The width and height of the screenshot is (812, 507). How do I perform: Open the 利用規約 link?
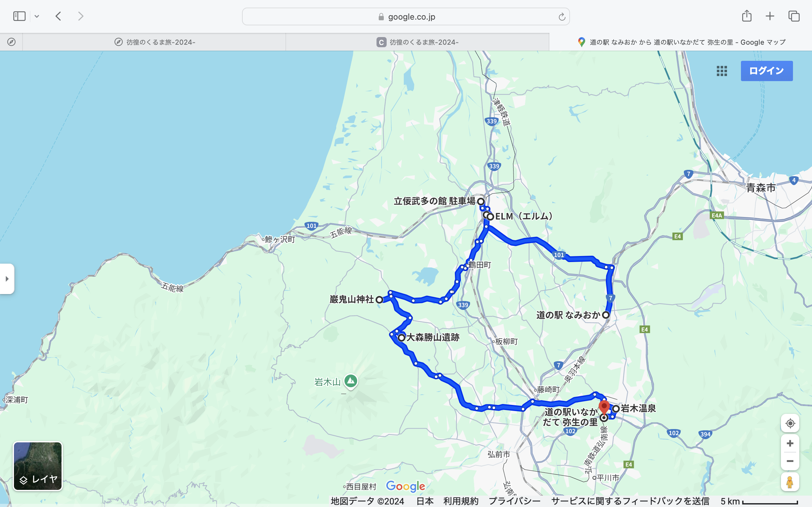coord(461,501)
